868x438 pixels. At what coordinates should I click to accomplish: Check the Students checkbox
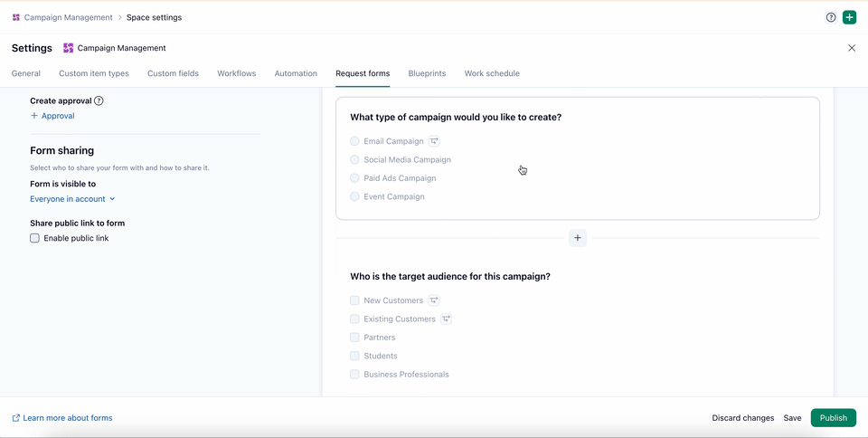[354, 356]
